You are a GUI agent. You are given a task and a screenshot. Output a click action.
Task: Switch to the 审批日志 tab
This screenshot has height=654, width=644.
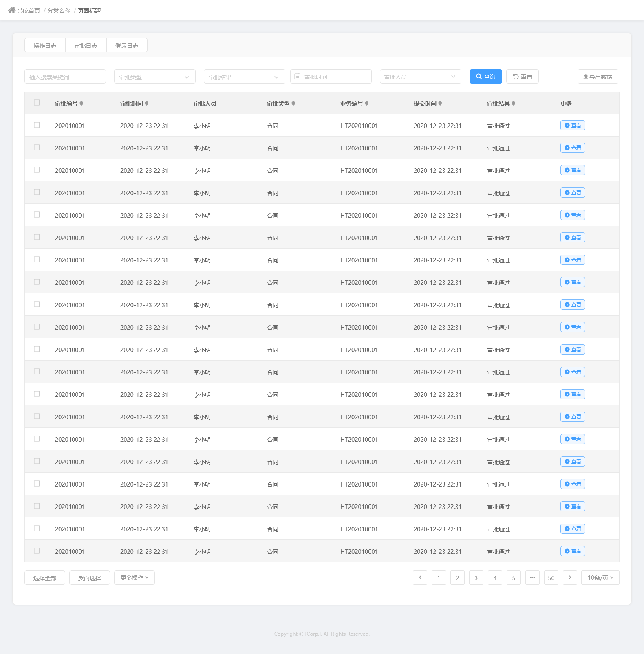(86, 45)
